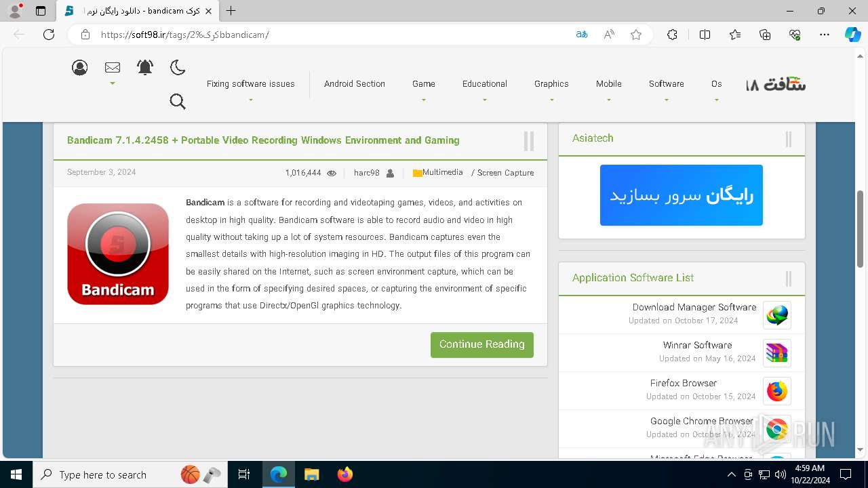This screenshot has width=868, height=488.
Task: Click the Bandicam logo thumbnail
Action: [118, 254]
